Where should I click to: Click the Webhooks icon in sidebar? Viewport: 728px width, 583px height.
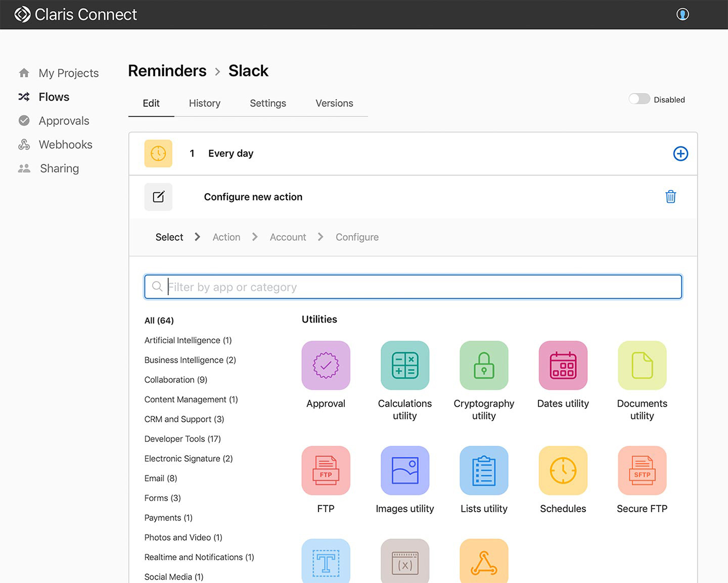point(24,145)
